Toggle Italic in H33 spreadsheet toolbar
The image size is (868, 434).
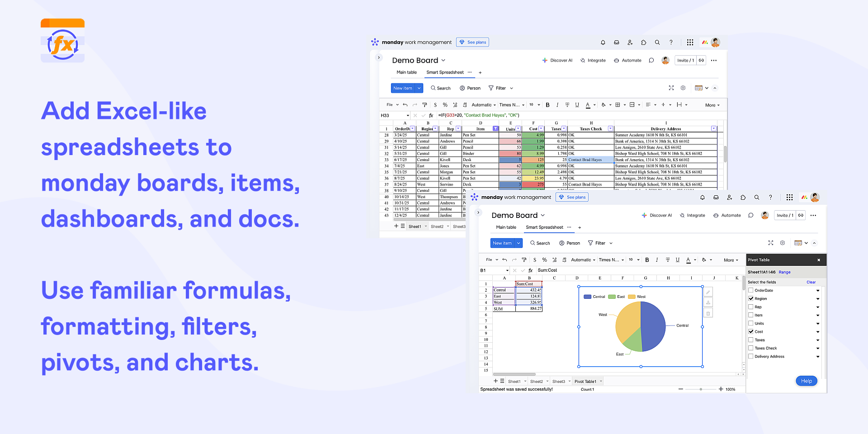pyautogui.click(x=557, y=105)
